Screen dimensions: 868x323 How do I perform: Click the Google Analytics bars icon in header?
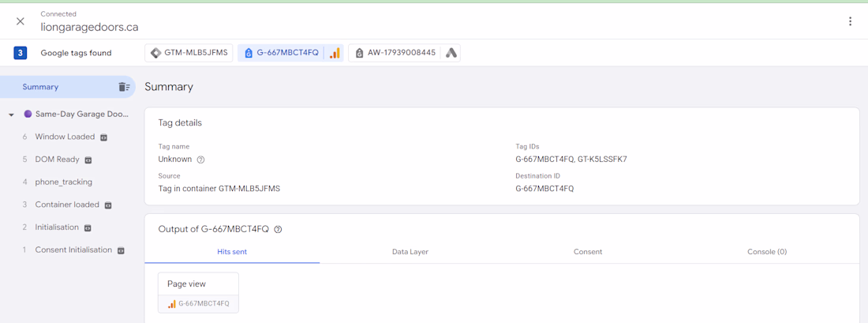point(335,53)
